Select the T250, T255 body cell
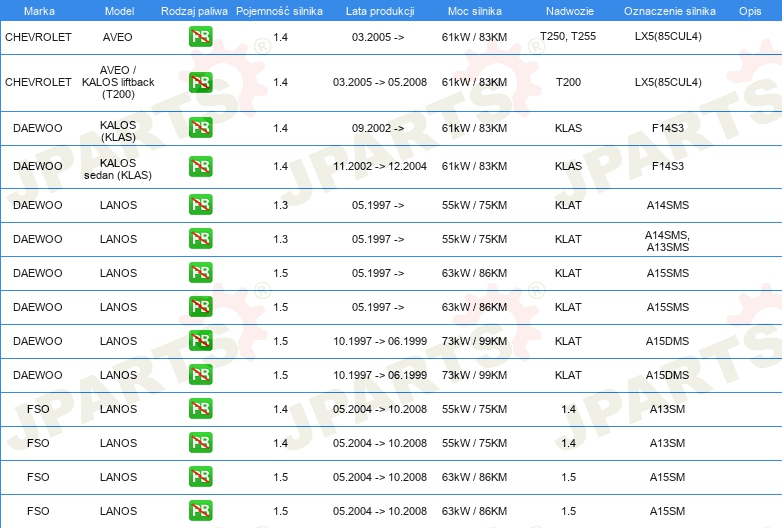The image size is (782, 528). tap(567, 36)
